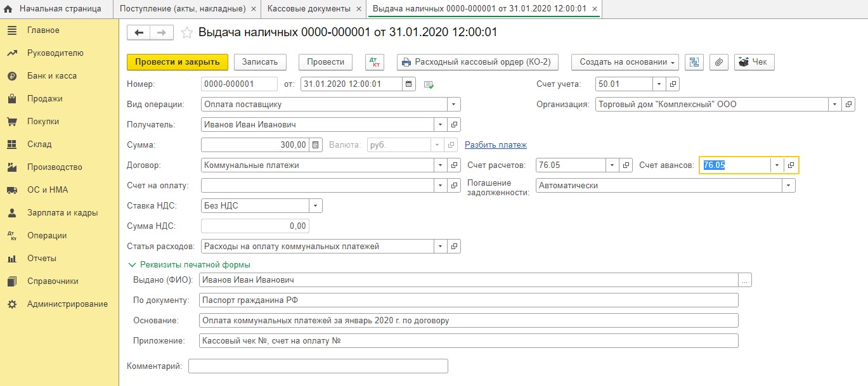Image resolution: width=868 pixels, height=386 pixels.
Task: Open the Ставка НДС dropdown list
Action: 315,205
